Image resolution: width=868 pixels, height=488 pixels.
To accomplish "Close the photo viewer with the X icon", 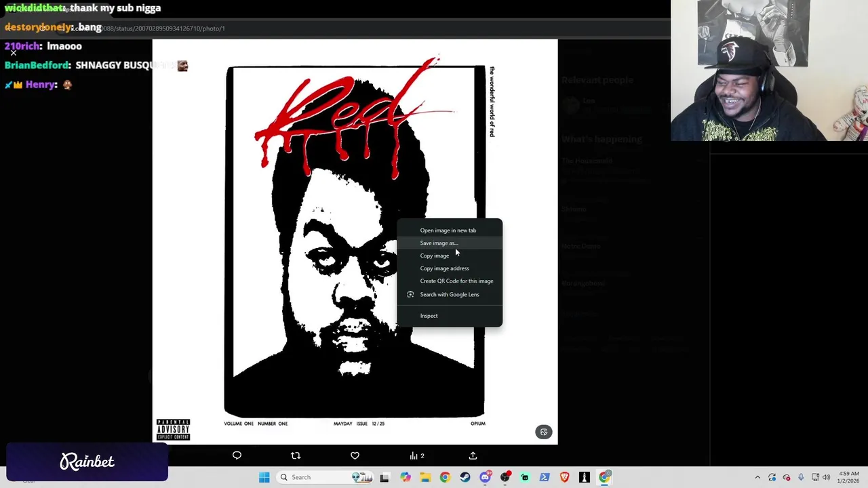I will (x=14, y=53).
